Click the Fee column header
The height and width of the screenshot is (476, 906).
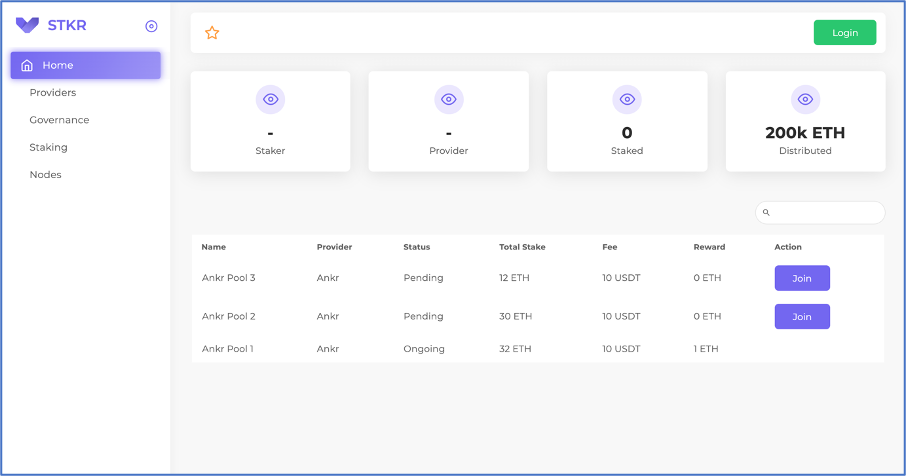click(610, 247)
